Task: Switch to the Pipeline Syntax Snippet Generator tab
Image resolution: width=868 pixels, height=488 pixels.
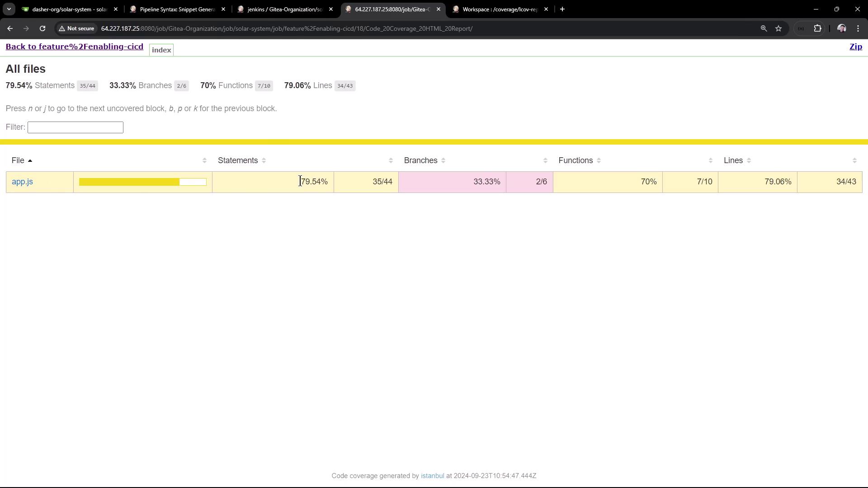Action: tap(177, 9)
